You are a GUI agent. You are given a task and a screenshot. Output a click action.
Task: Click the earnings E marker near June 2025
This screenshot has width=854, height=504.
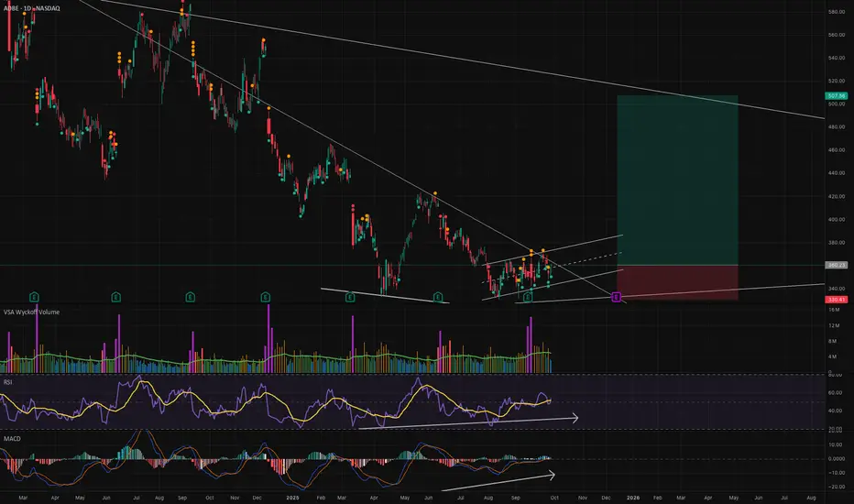[x=438, y=297]
